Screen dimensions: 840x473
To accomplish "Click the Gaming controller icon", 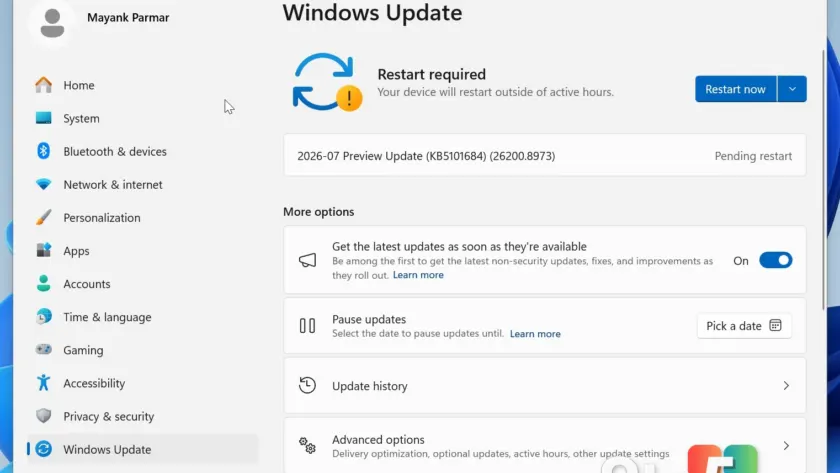I will 43,349.
